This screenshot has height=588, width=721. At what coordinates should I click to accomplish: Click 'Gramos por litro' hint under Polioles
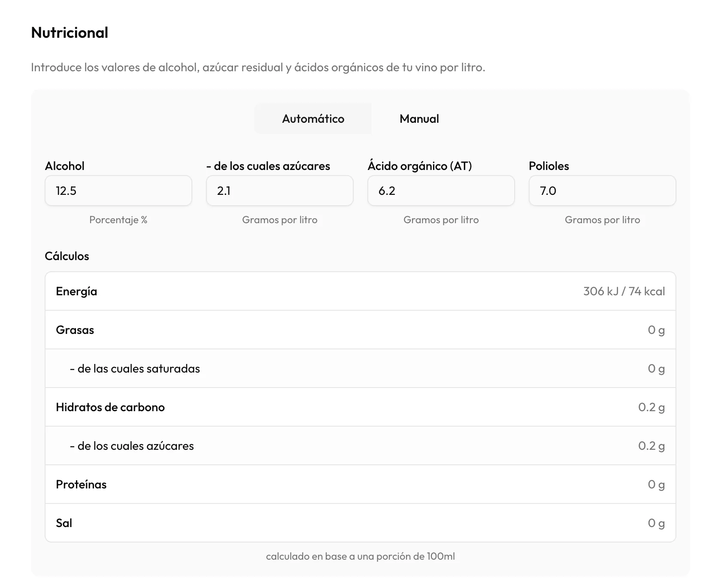coord(603,220)
